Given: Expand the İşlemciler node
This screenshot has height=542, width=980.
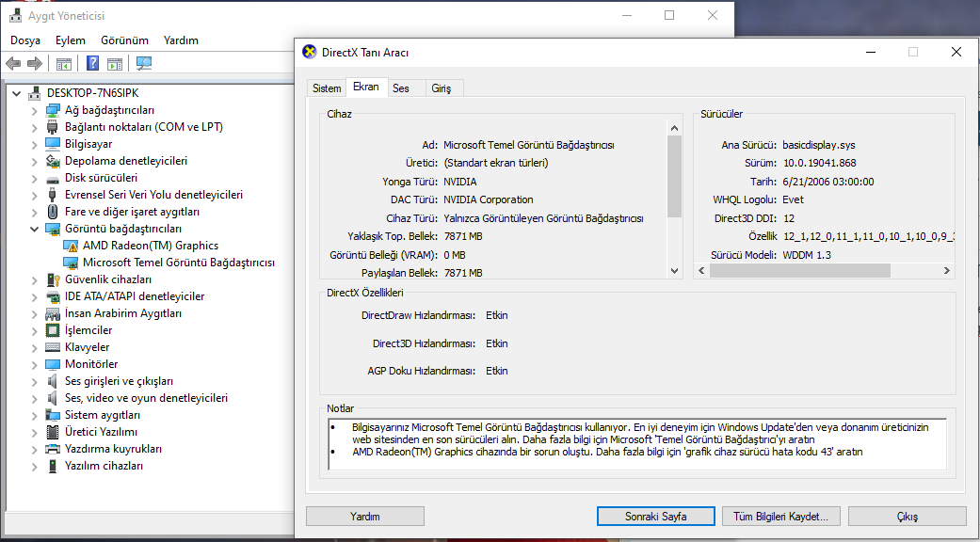Looking at the screenshot, I should pos(35,330).
